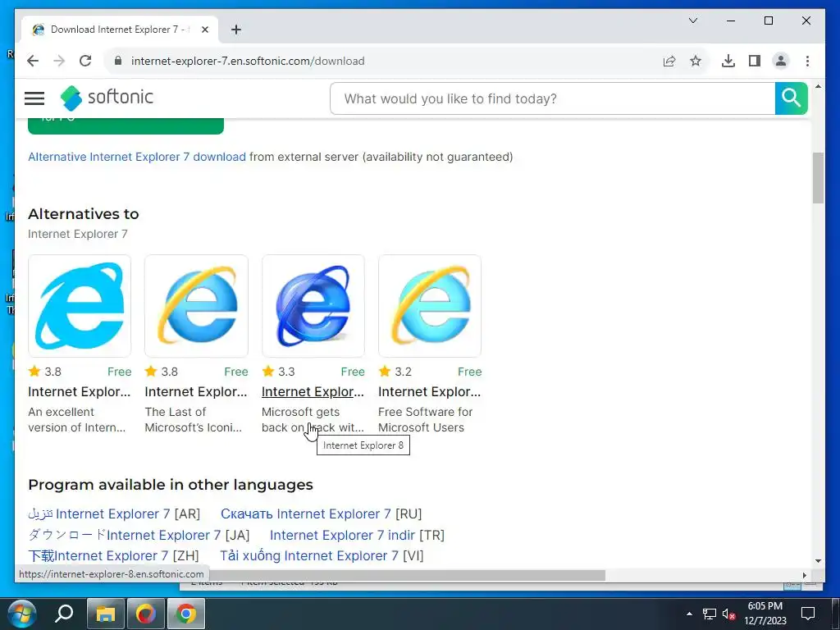Viewport: 840px width, 630px height.
Task: Click 'Free Software for Microsoft Users' description
Action: pos(426,420)
